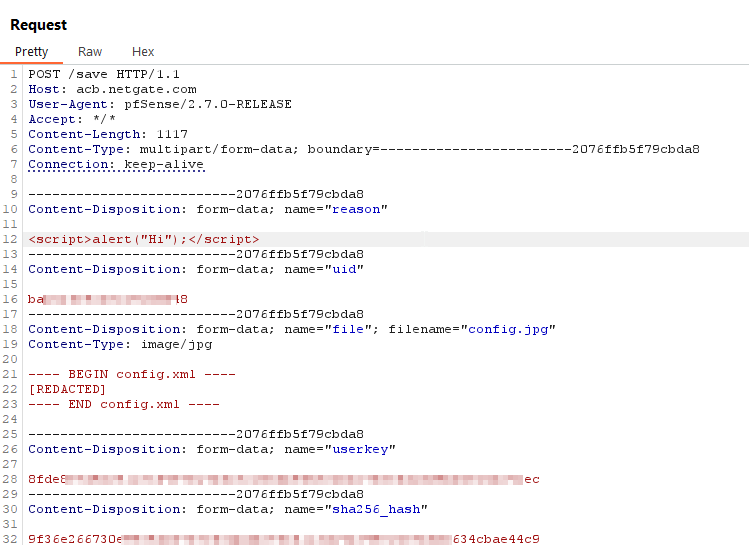Click the filename="config.jpg" Content-Disposition line
This screenshot has width=749, height=545.
pyautogui.click(x=292, y=329)
